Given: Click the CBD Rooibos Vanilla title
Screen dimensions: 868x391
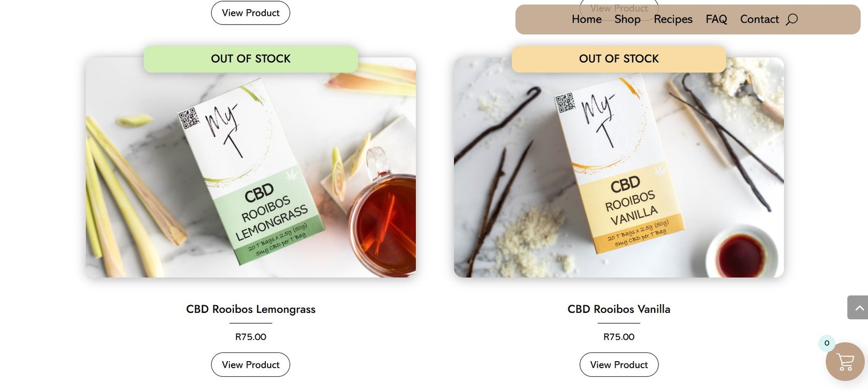Looking at the screenshot, I should click(619, 309).
